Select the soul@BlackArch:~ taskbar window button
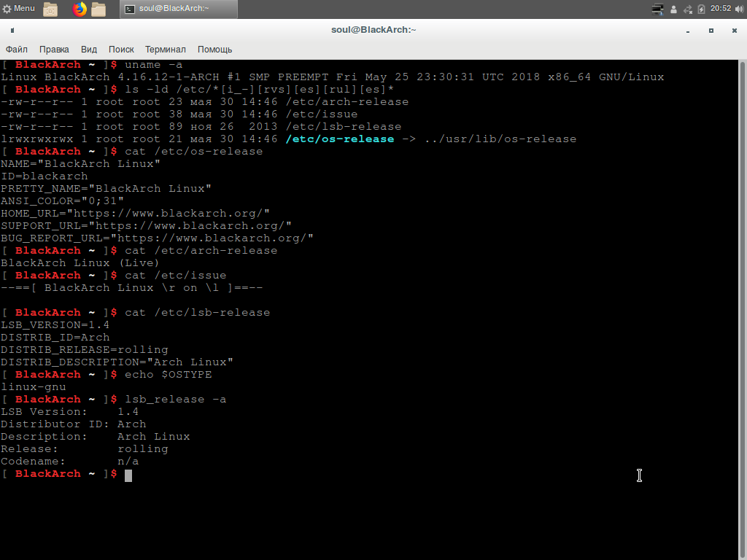Image resolution: width=747 pixels, height=560 pixels. pos(179,9)
